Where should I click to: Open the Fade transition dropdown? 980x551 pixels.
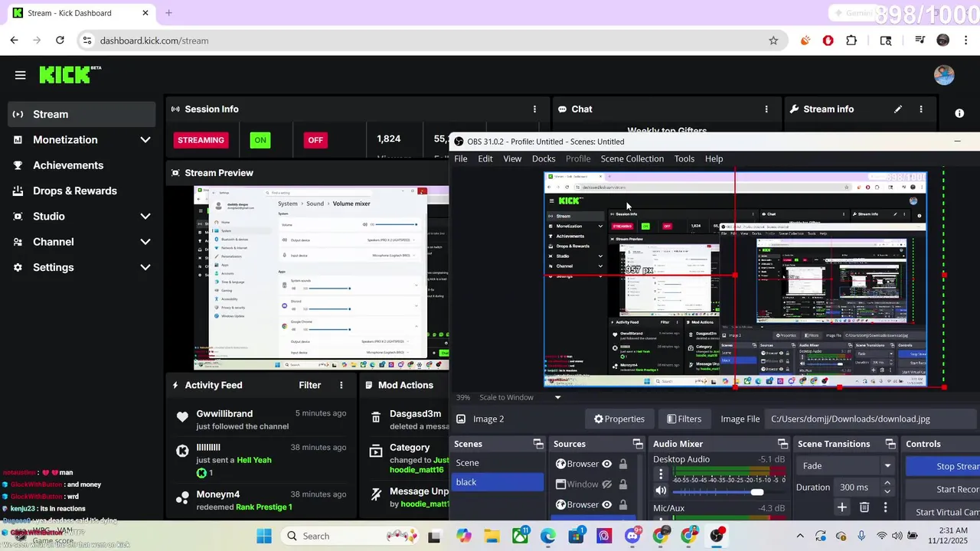coord(846,465)
